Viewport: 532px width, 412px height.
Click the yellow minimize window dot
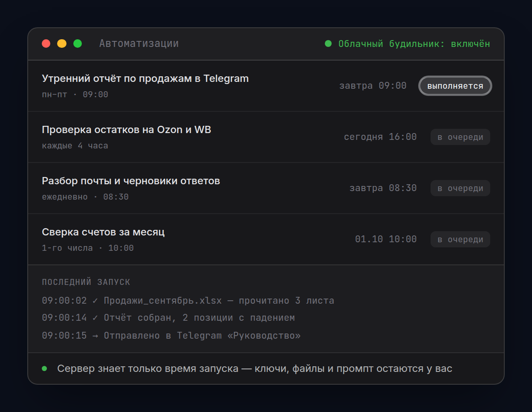pyautogui.click(x=62, y=44)
